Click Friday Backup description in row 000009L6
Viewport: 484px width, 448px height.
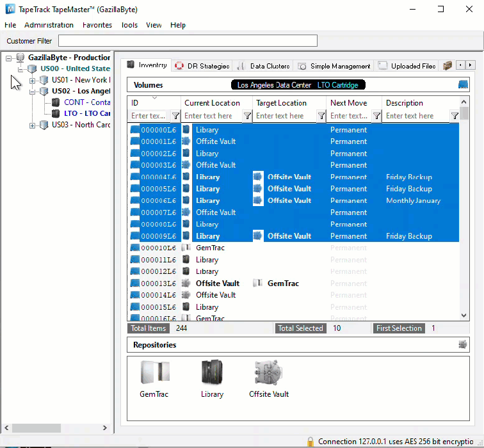408,236
